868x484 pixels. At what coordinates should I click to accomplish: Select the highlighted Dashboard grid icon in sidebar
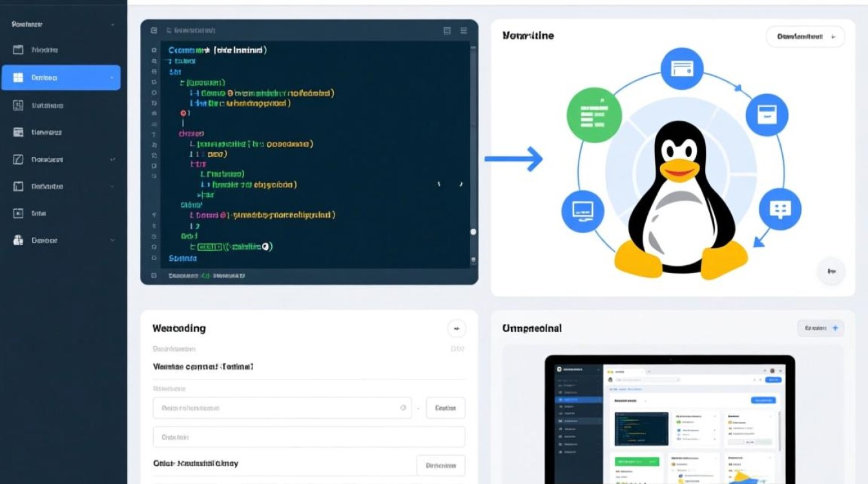61,77
